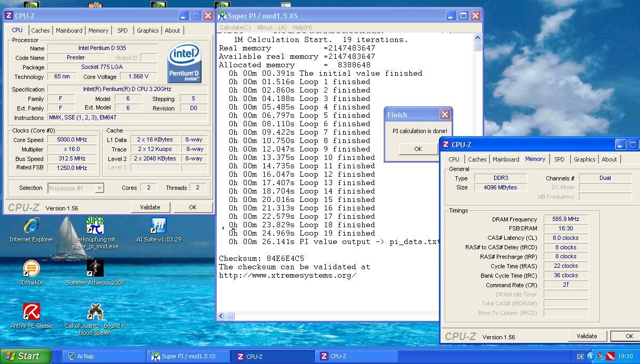
Task: Click Validate in the CPU-Z CPU window
Action: (x=150, y=207)
